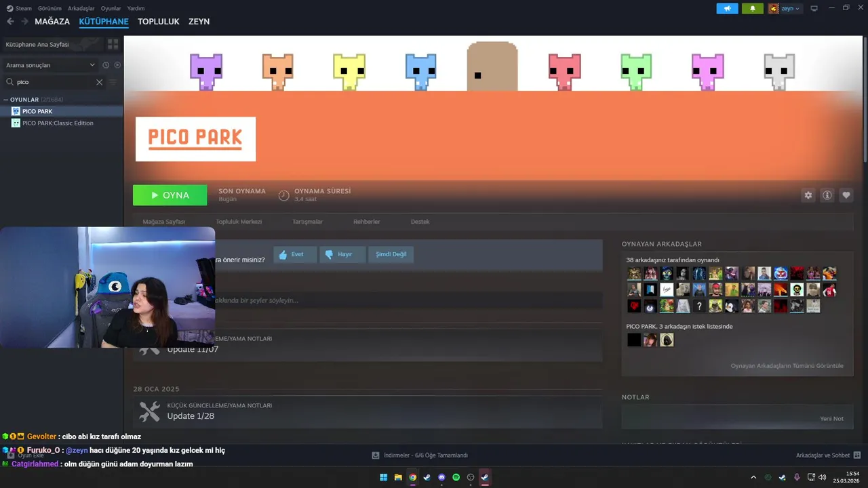This screenshot has width=868, height=488.
Task: Expand the zeyn account dropdown
Action: 785,9
